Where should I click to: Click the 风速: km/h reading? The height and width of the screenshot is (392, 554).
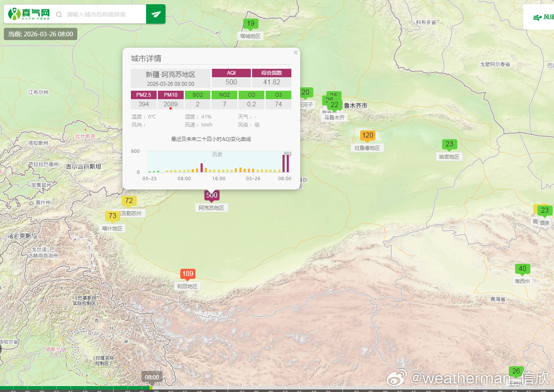[x=198, y=125]
